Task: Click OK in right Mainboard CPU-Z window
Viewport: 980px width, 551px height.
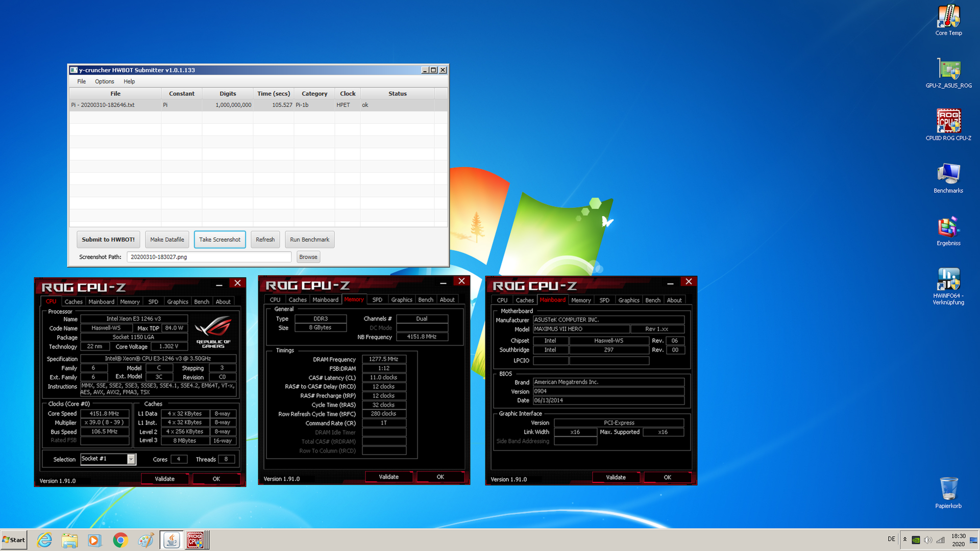Action: 668,478
